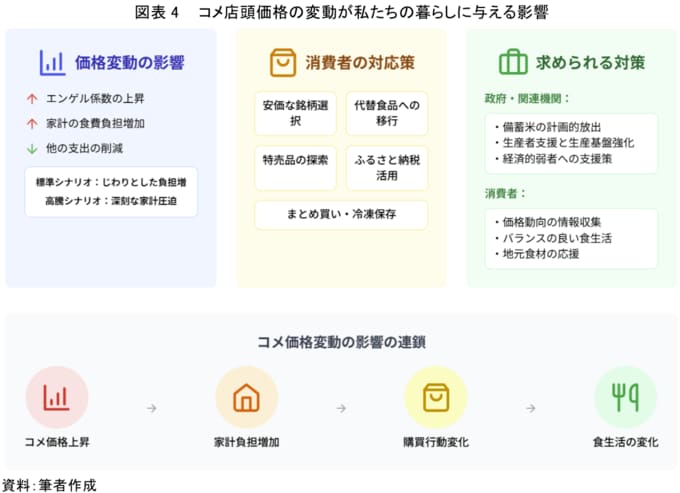
Task: Click 標準シナリオ：じわりとした負担増 line
Action: pyautogui.click(x=111, y=183)
